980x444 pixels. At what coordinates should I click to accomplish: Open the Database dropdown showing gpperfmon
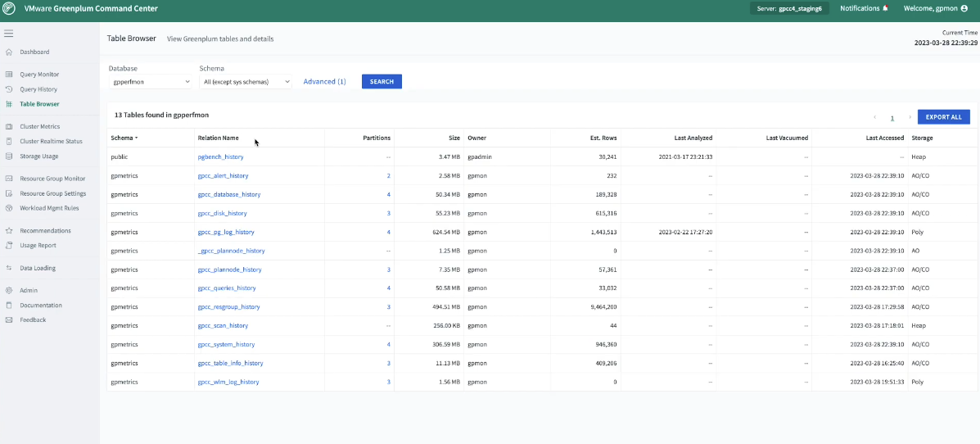(x=151, y=82)
